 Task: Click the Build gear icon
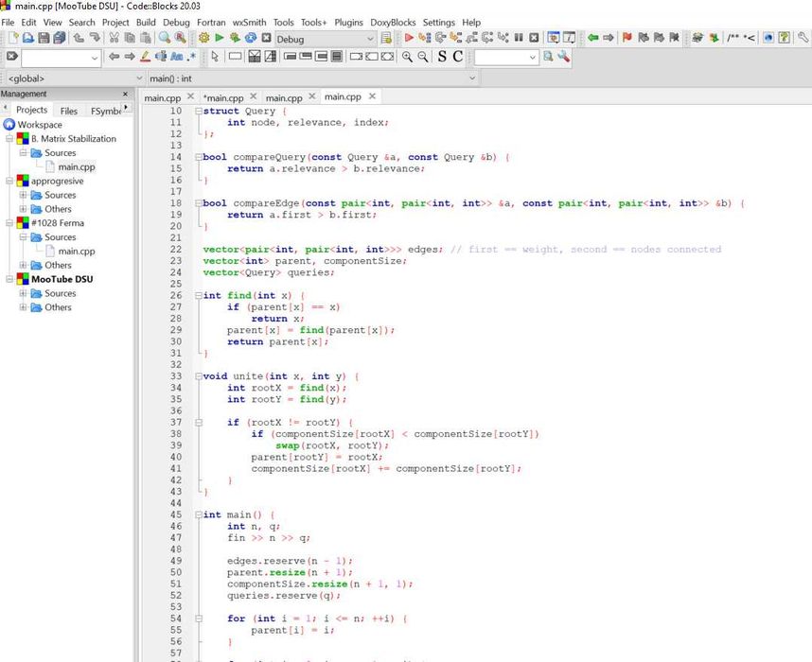pos(204,38)
